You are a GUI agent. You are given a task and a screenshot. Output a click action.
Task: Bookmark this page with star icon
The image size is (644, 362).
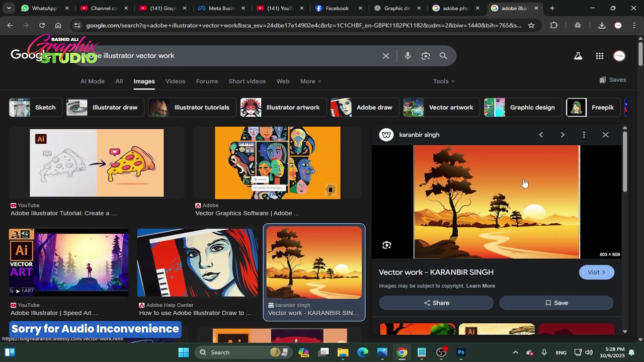coord(531,25)
